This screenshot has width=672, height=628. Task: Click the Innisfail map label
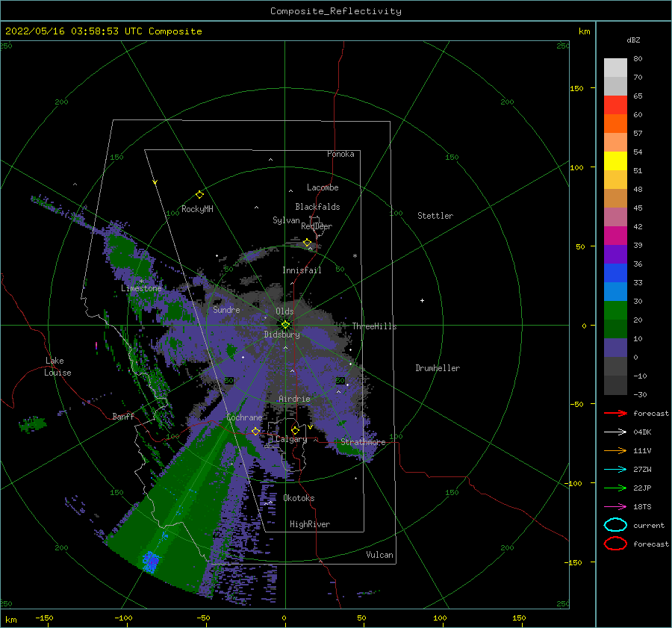pos(302,270)
